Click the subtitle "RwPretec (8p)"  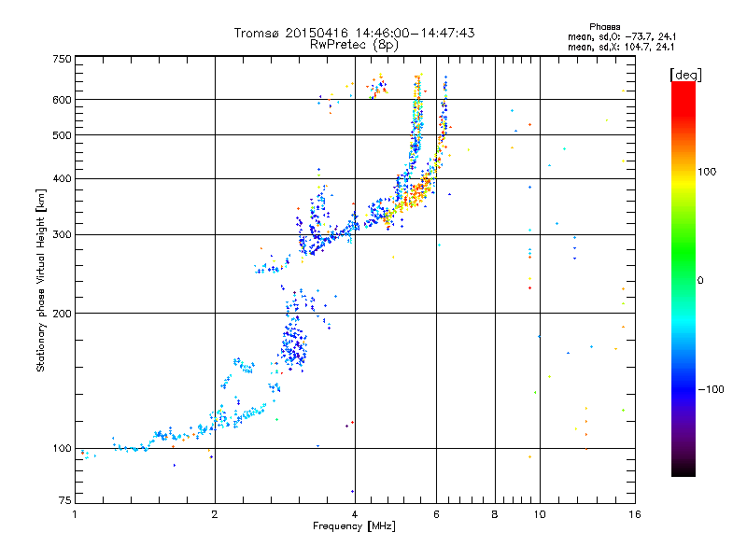click(x=354, y=45)
